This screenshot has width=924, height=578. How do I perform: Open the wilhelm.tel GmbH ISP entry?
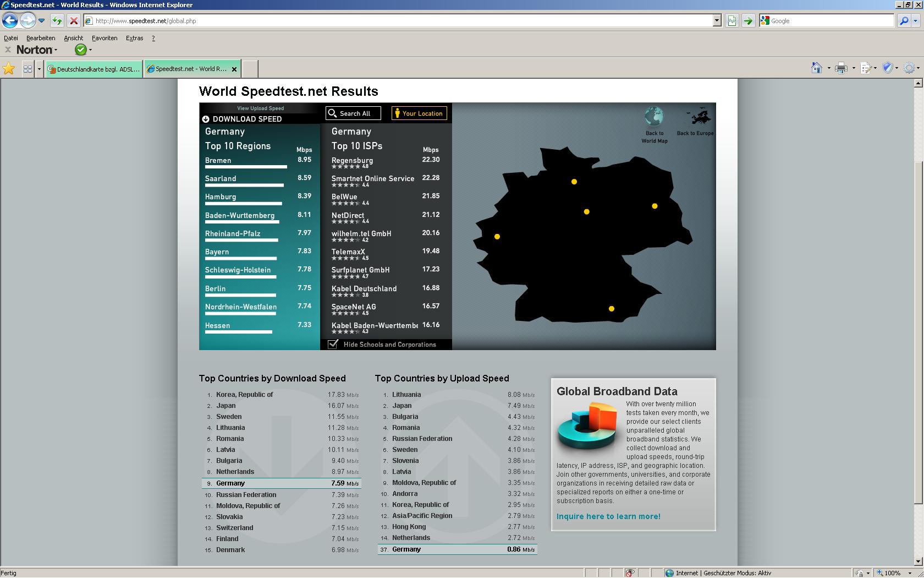[x=361, y=234]
